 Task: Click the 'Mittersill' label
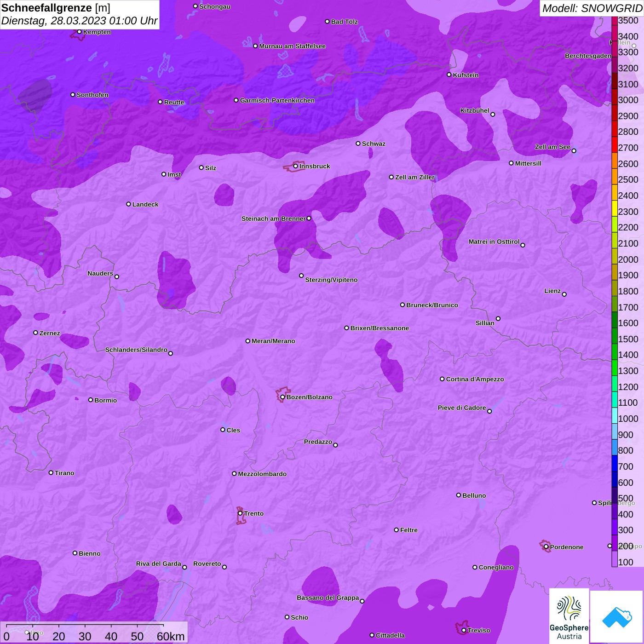[x=528, y=163]
